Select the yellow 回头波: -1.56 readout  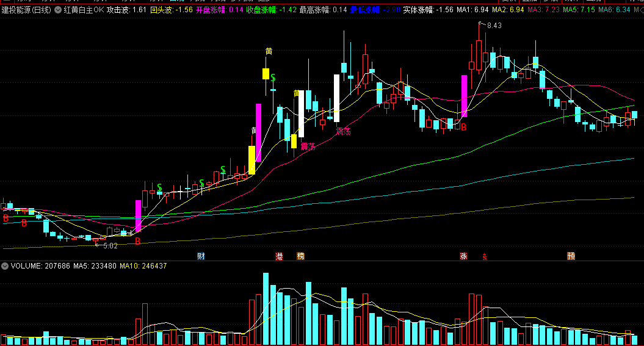pos(172,9)
